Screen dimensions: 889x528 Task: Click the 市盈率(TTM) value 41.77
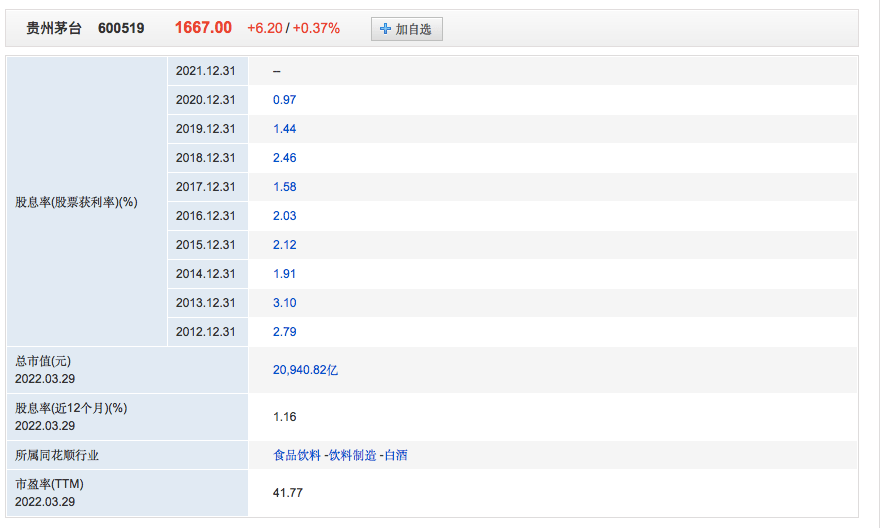pos(287,493)
